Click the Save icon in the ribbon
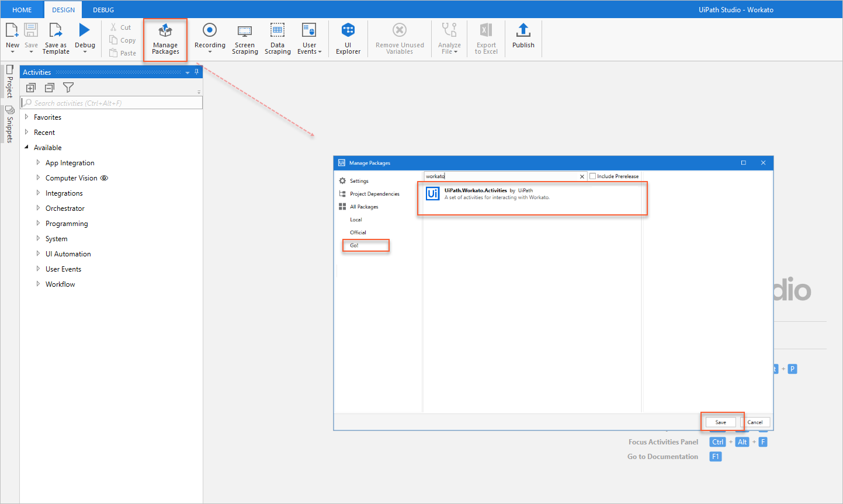843x504 pixels. [x=31, y=30]
